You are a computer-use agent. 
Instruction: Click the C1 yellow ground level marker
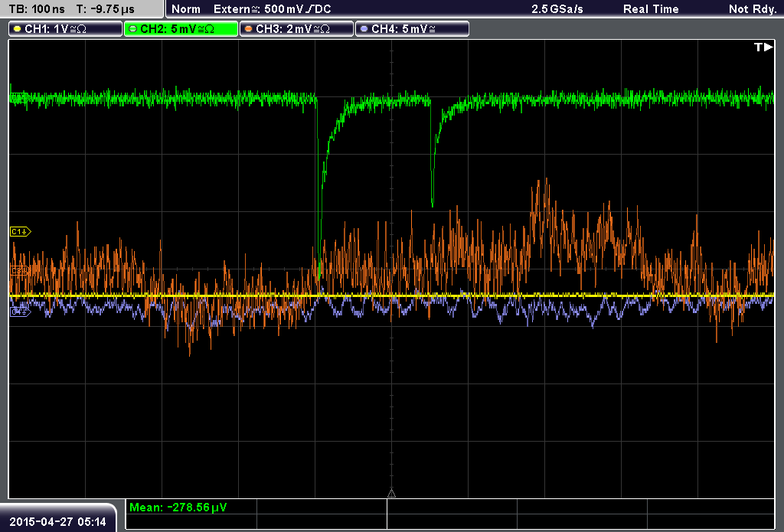tap(21, 231)
